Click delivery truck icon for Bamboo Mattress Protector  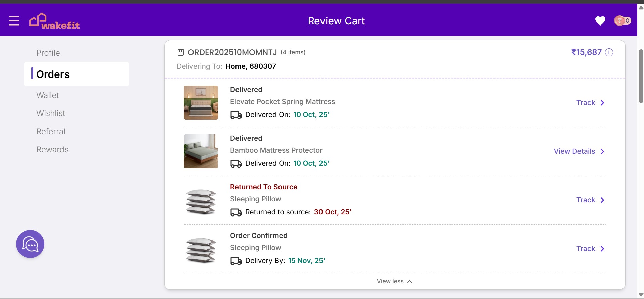pos(236,164)
